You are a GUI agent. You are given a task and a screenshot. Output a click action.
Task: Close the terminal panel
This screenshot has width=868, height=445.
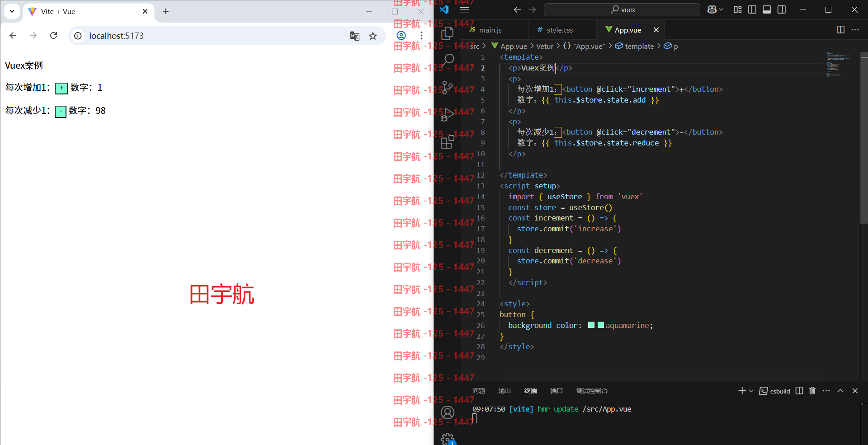click(x=855, y=391)
